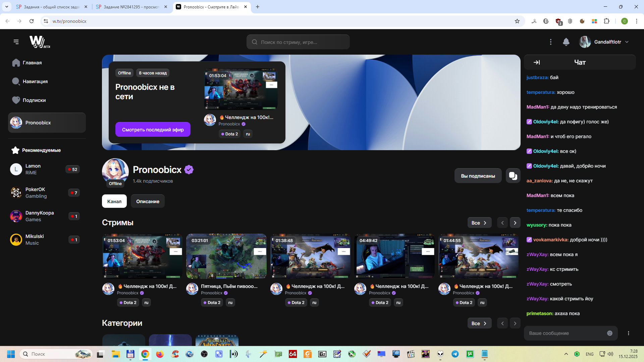The height and width of the screenshot is (362, 644).
Task: Toggle the Вы подписаны subscription button
Action: (x=478, y=176)
